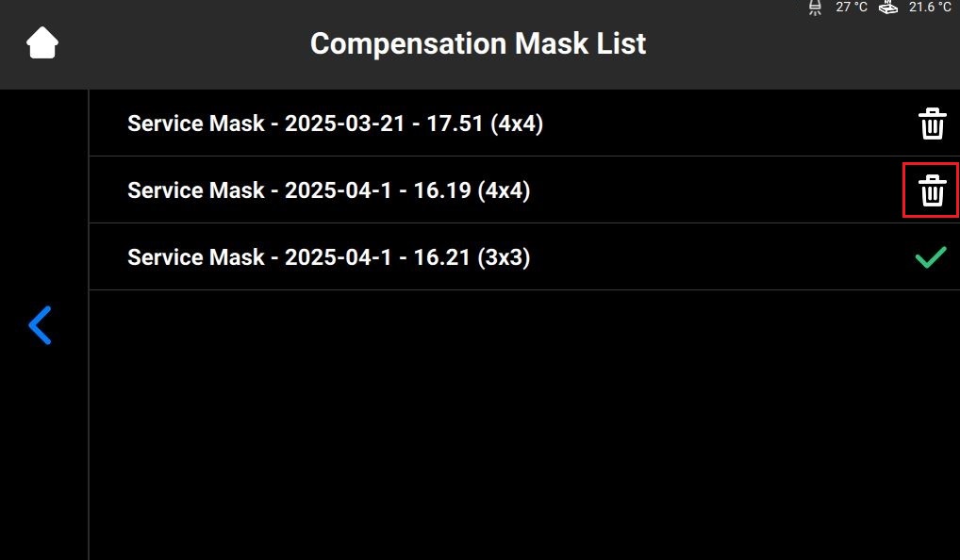The image size is (960, 560).
Task: Choose the Service Mask 16.21 (3x3) entry
Action: click(328, 257)
